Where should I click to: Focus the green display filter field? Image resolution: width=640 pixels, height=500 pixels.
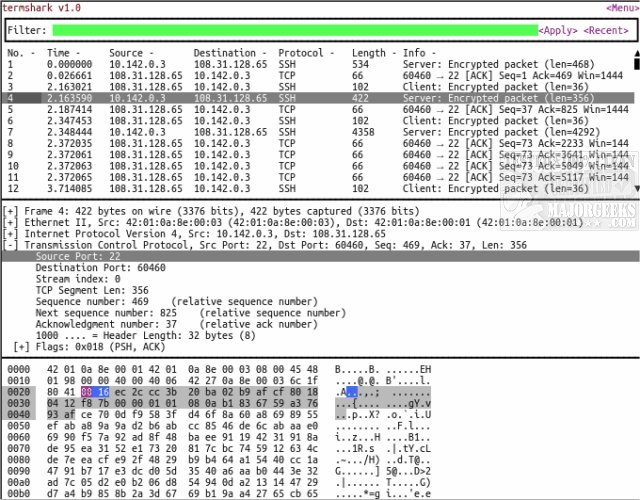click(x=295, y=30)
